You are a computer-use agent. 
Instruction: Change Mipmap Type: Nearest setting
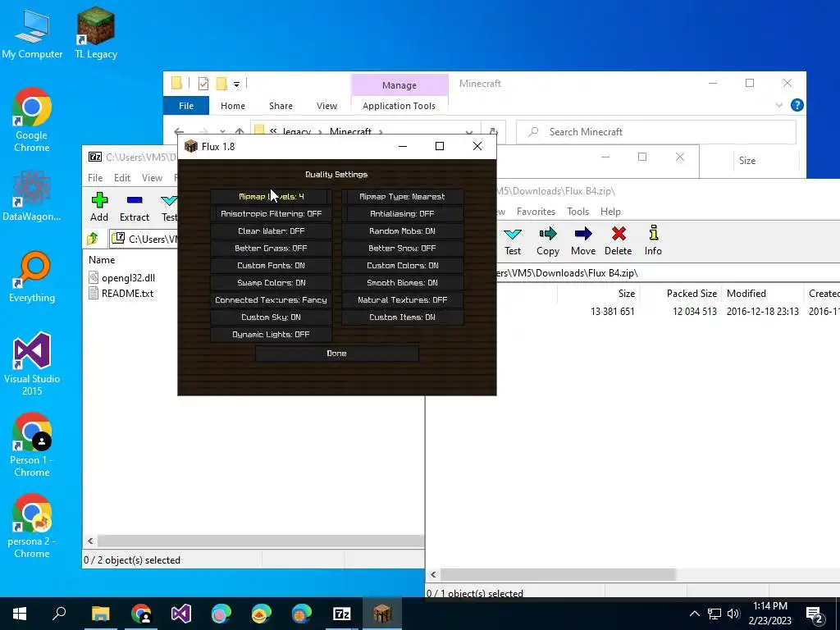pos(402,197)
